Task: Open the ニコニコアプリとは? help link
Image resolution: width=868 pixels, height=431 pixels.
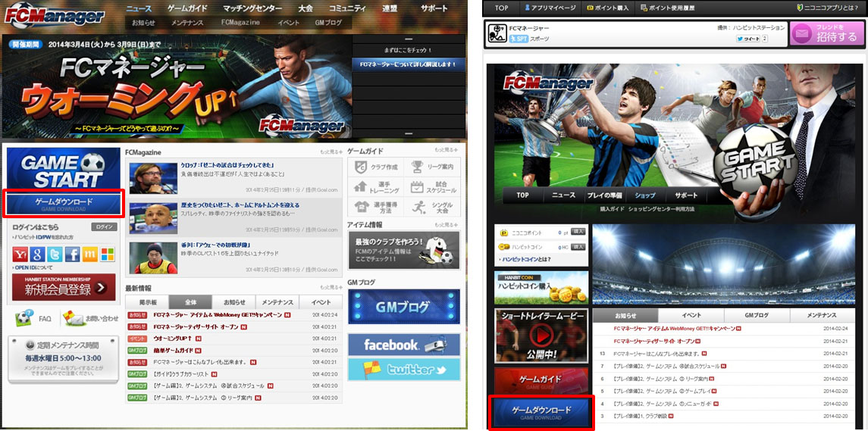Action: point(828,8)
